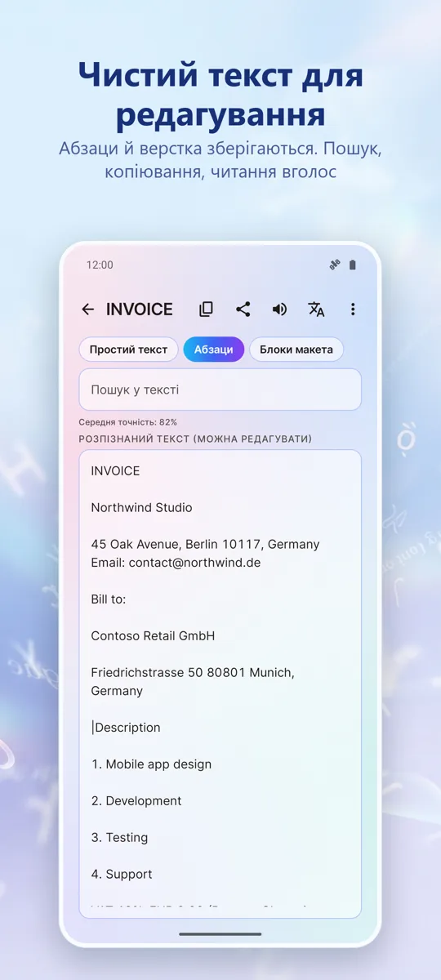Focus the Пошук у тексті search field
The height and width of the screenshot is (980, 441).
pos(220,390)
